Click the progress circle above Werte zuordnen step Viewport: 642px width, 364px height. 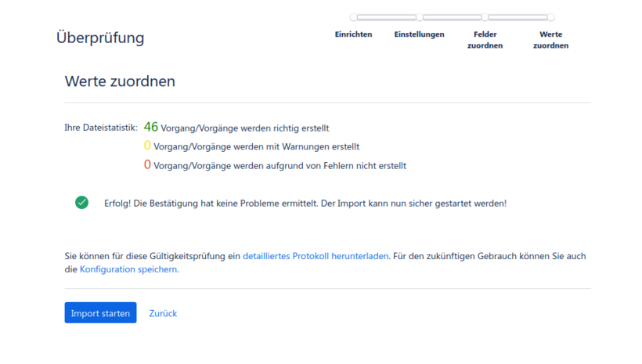point(550,17)
